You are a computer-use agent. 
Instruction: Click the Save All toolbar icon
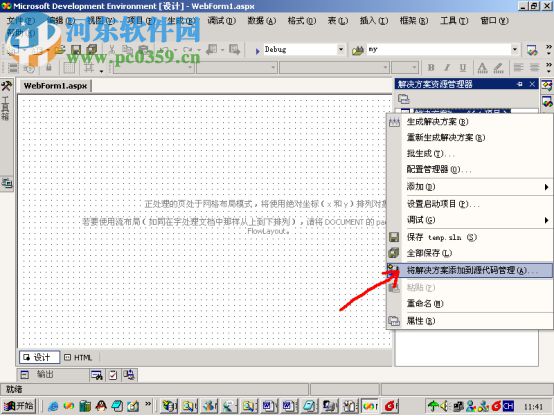(92, 49)
